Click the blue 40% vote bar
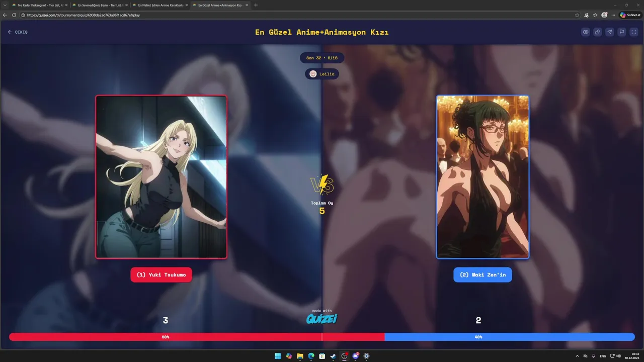 tap(510, 337)
